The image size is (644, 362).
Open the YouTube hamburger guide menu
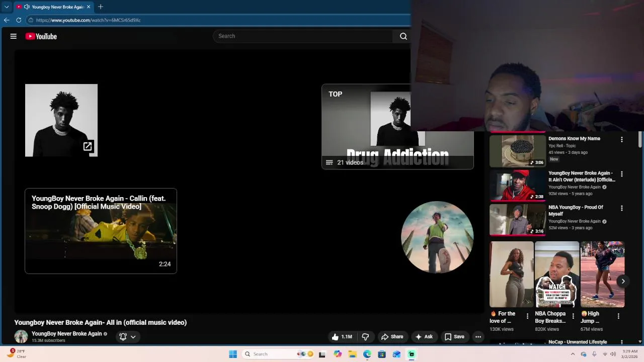point(14,36)
